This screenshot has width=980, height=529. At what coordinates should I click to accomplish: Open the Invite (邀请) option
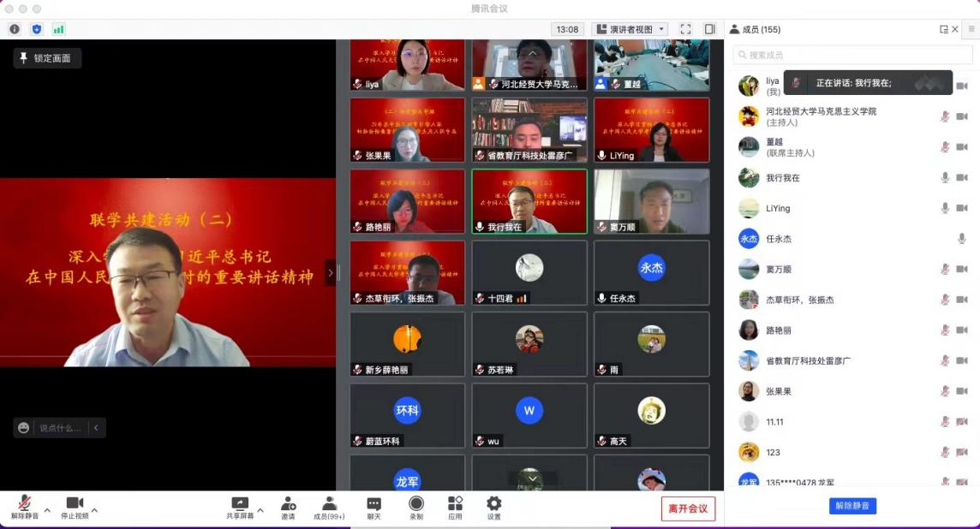(x=288, y=508)
